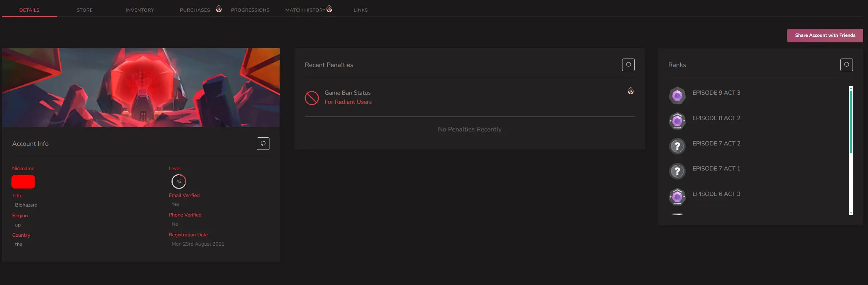Select the Episode 9 Act 3 rank icon

pyautogui.click(x=677, y=96)
